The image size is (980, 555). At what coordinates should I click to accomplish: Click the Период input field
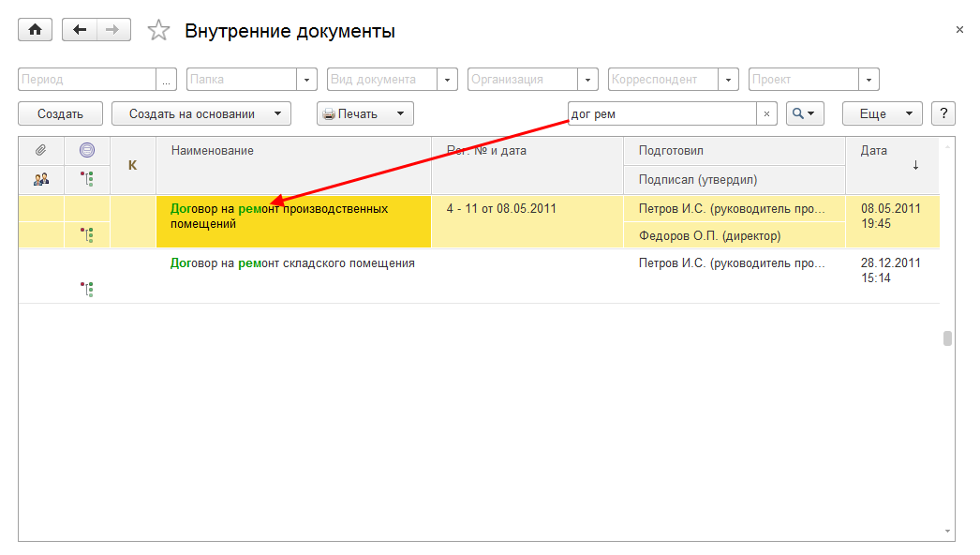[86, 80]
